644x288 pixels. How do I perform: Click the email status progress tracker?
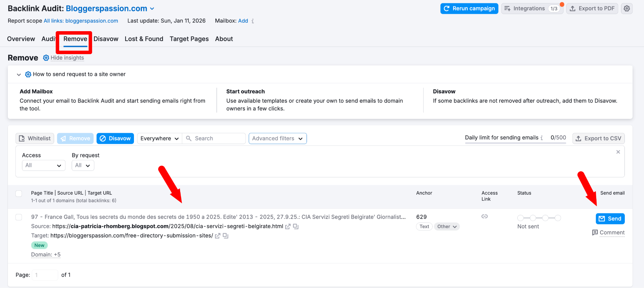tap(539, 218)
